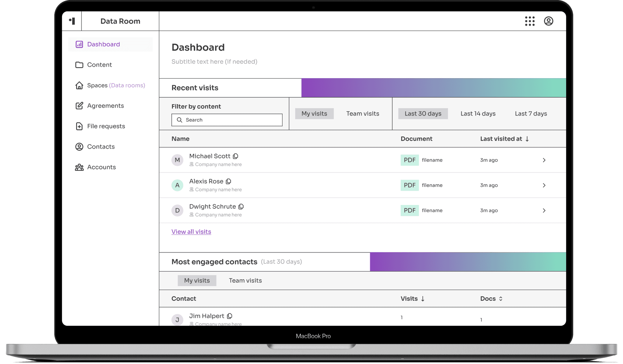The height and width of the screenshot is (364, 623).
Task: Click the Document column header
Action: click(416, 139)
